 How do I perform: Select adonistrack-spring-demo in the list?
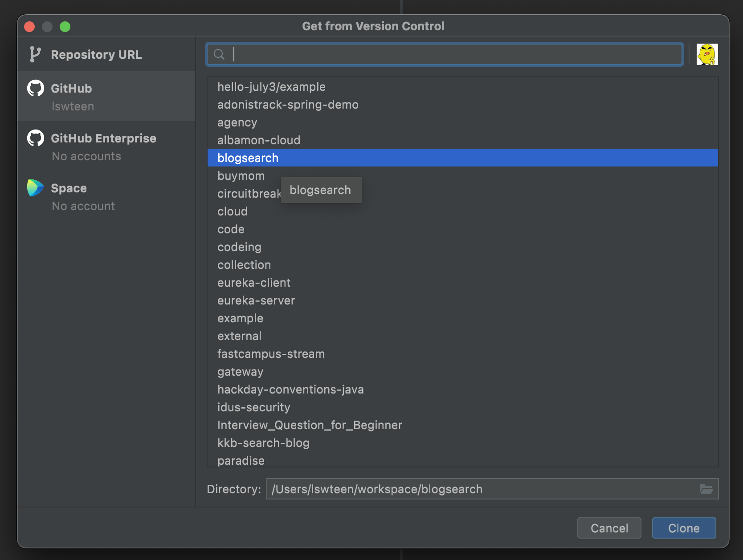[x=462, y=104]
